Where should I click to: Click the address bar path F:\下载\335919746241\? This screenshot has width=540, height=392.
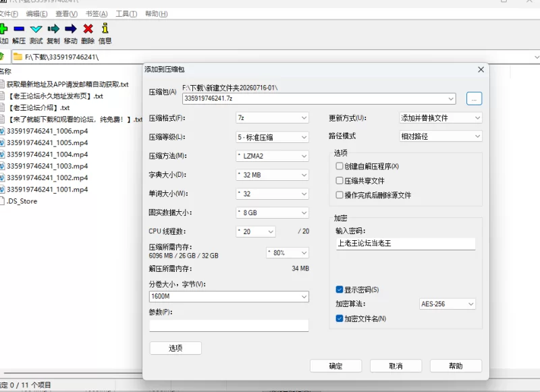click(62, 57)
